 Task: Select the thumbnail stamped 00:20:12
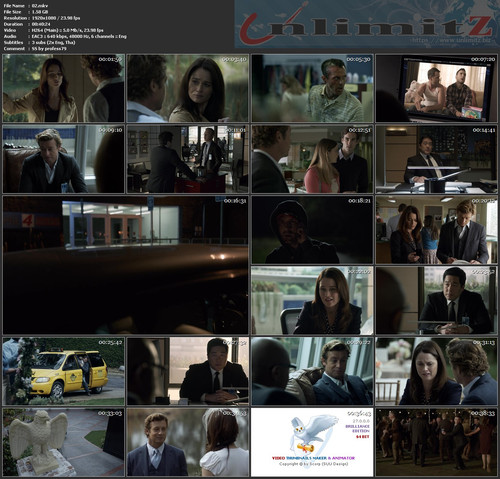[x=437, y=230]
